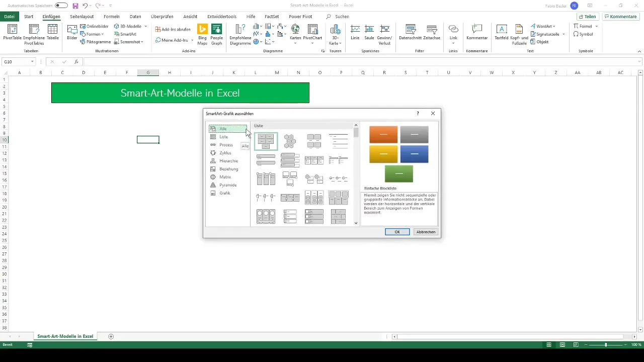Click Abbrechen in SmartArt dialog
Image resolution: width=644 pixels, height=362 pixels.
426,232
